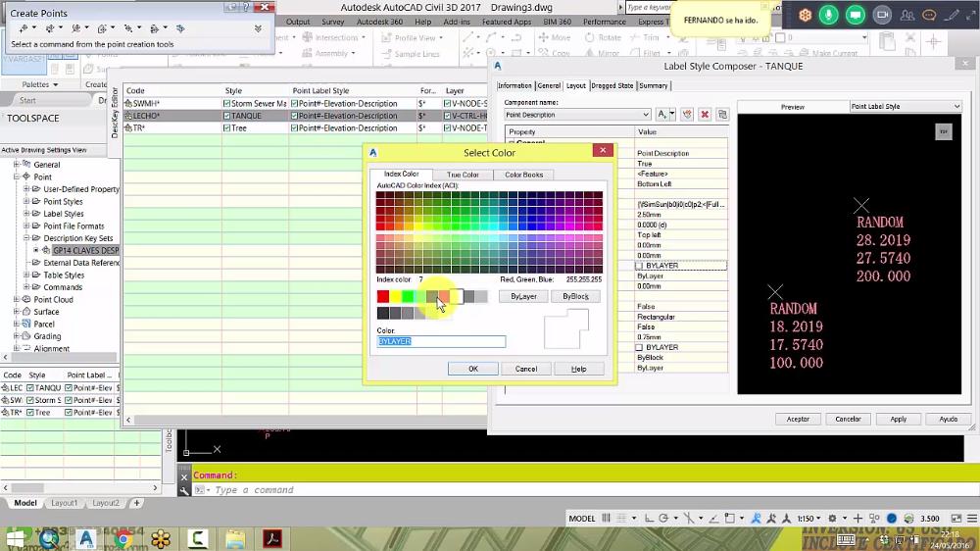Click the workspace switching gear icon
This screenshot has height=551, width=980.
click(x=832, y=519)
